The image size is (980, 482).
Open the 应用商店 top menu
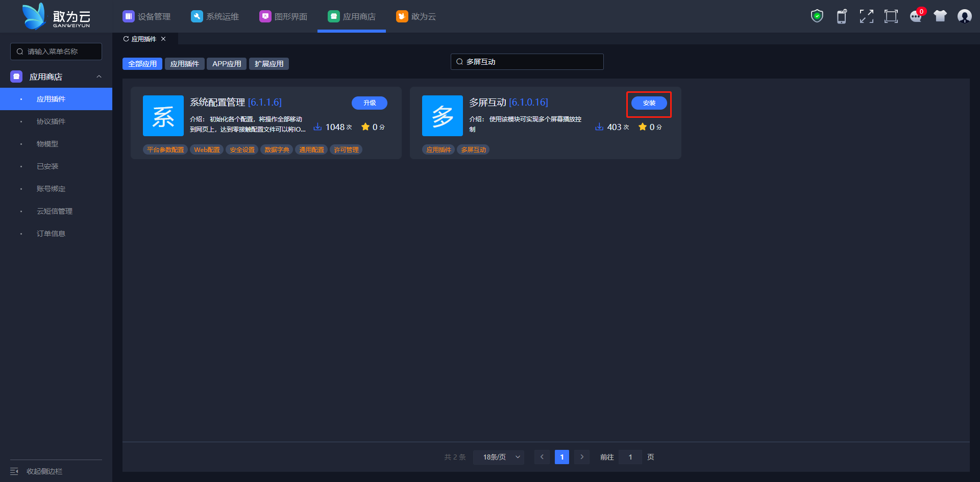pos(352,16)
